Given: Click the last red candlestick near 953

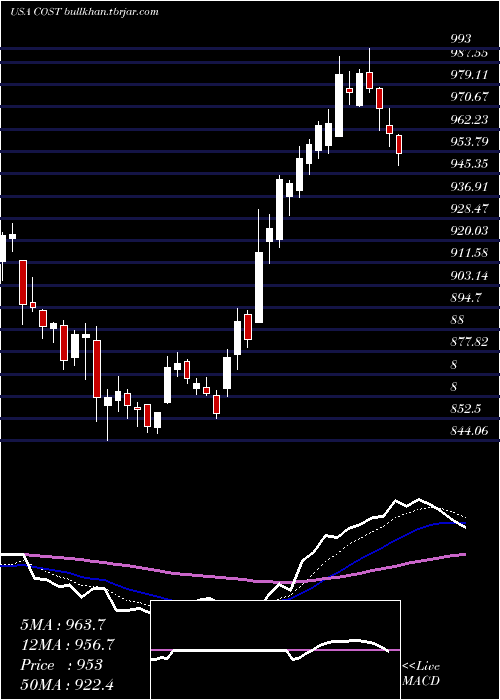Looking at the screenshot, I should click(399, 145).
